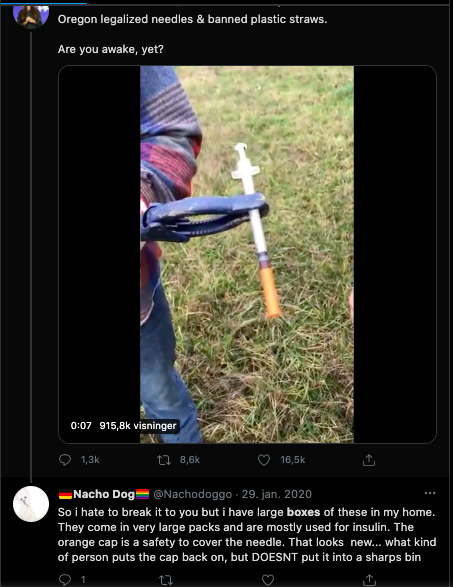Play the syringe video
This screenshot has height=587, width=453.
[247, 254]
